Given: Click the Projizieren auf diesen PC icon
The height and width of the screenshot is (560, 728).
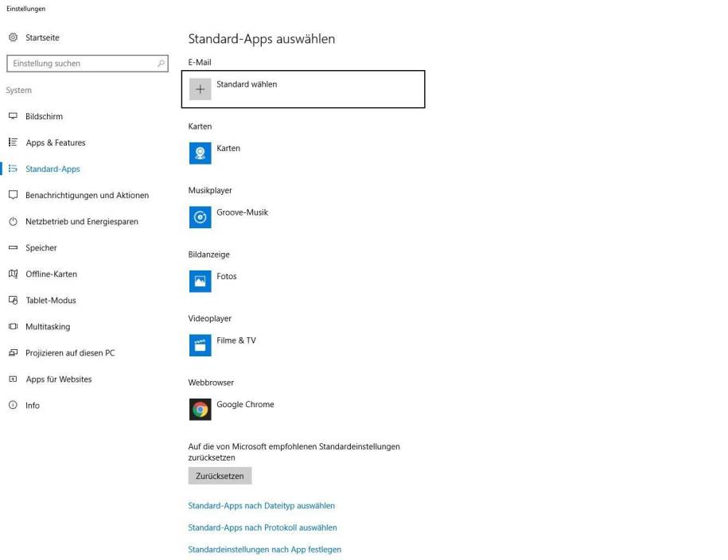Looking at the screenshot, I should [x=14, y=352].
